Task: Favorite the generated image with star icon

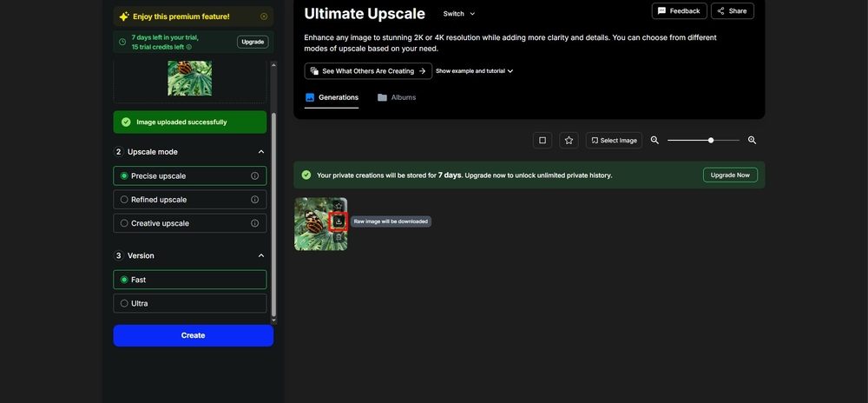Action: (x=339, y=206)
